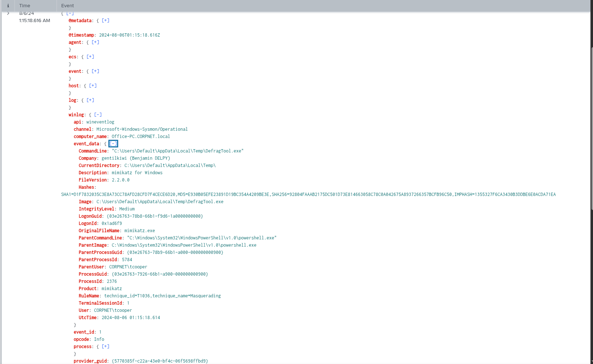Expand the process object
The width and height of the screenshot is (593, 364).
coord(105,347)
